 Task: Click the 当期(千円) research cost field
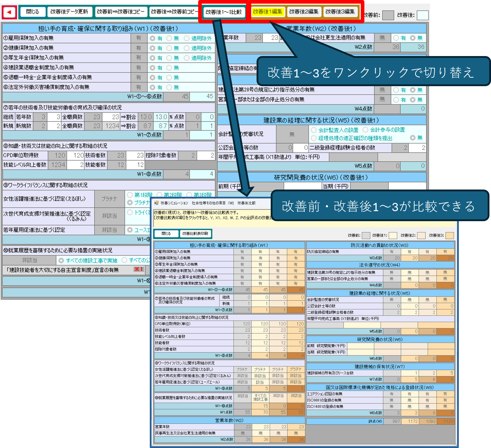point(407,186)
